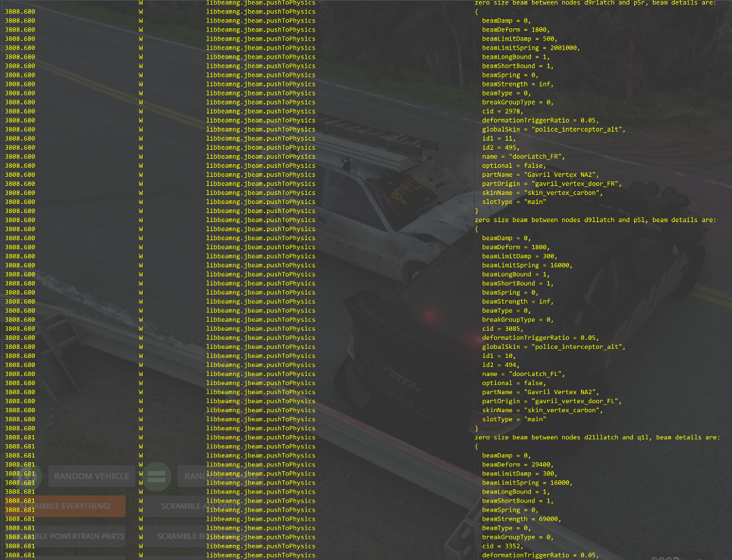Click the RANDOM VEHICLE button

[x=92, y=476]
